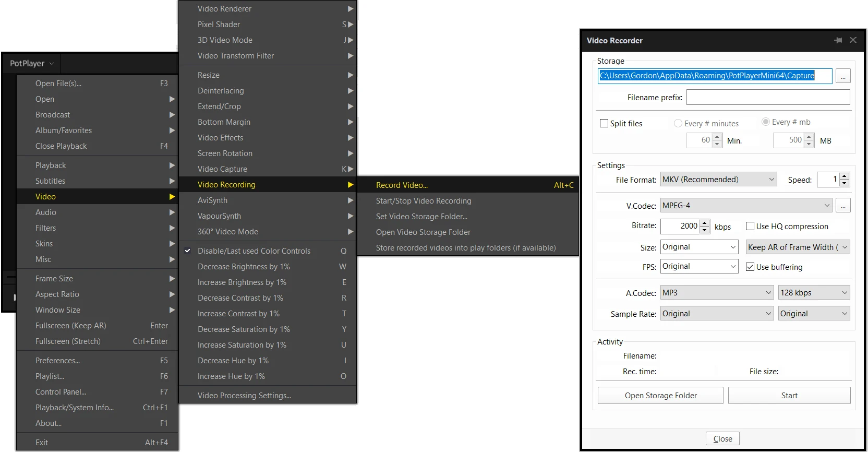Open the A.Codec MP3 dropdown
868x452 pixels.
[717, 293]
